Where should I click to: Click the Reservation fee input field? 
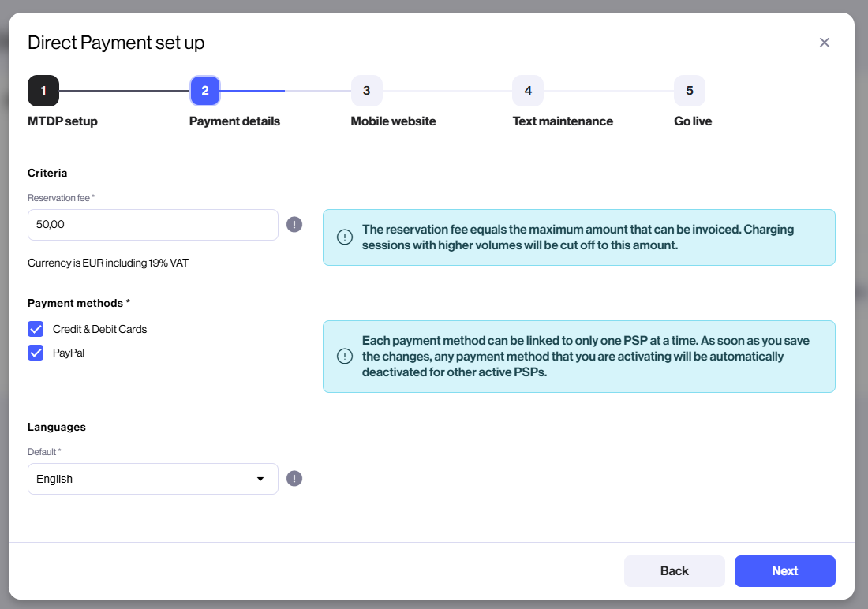coord(153,225)
